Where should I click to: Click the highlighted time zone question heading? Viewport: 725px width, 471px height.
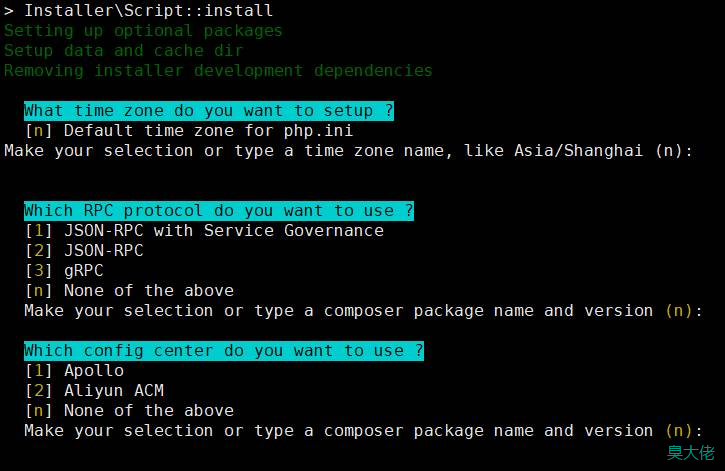[209, 111]
